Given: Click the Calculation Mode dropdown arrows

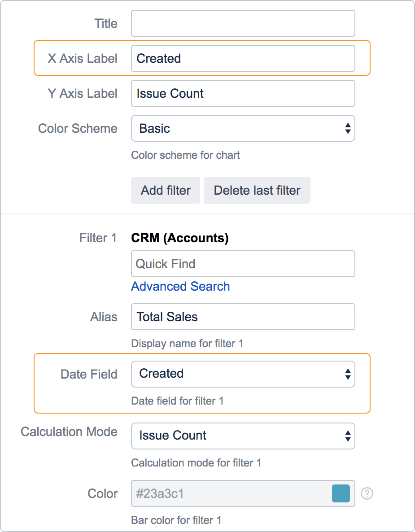Looking at the screenshot, I should [x=348, y=436].
